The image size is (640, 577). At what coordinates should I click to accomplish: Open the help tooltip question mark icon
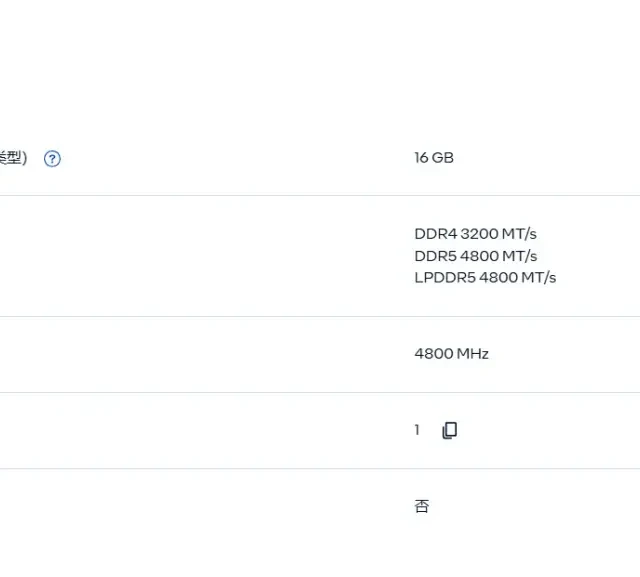click(x=52, y=158)
